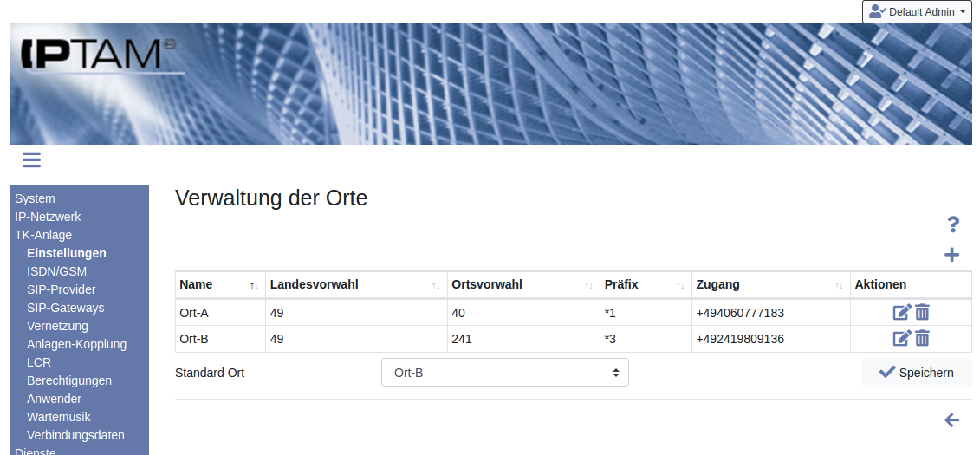Edit the Ort-A entry
Screen dimensions: 980x455
(902, 313)
